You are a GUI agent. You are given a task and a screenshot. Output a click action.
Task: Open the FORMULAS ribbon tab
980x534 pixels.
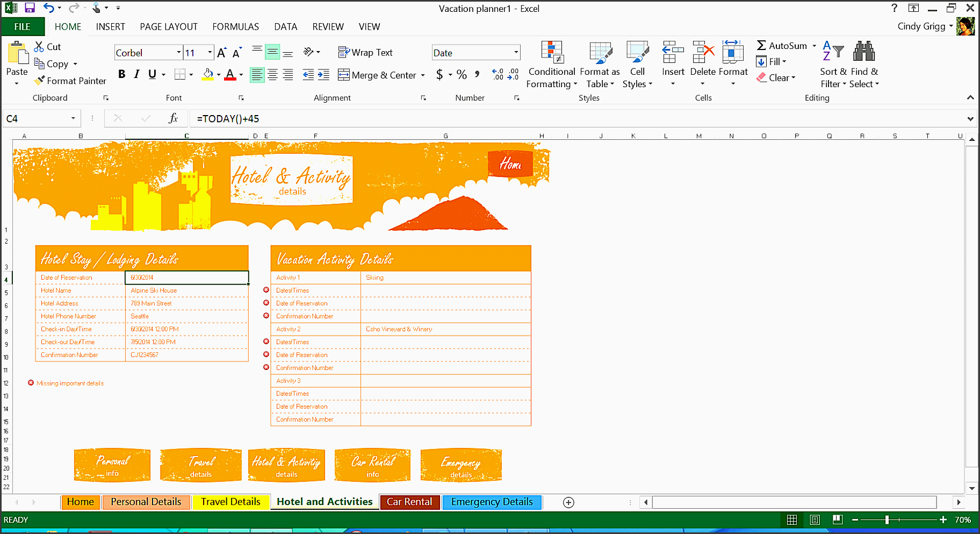tap(235, 26)
